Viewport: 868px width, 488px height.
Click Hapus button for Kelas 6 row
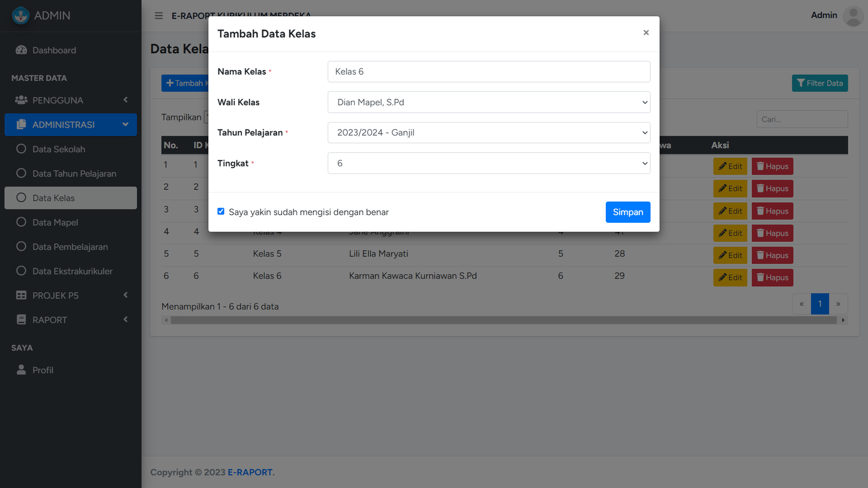(x=772, y=278)
